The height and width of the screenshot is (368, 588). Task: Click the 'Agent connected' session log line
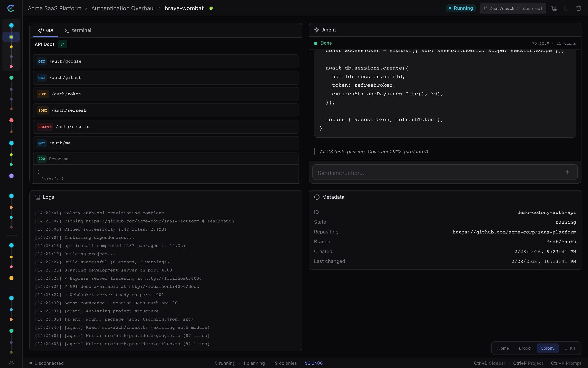(107, 303)
